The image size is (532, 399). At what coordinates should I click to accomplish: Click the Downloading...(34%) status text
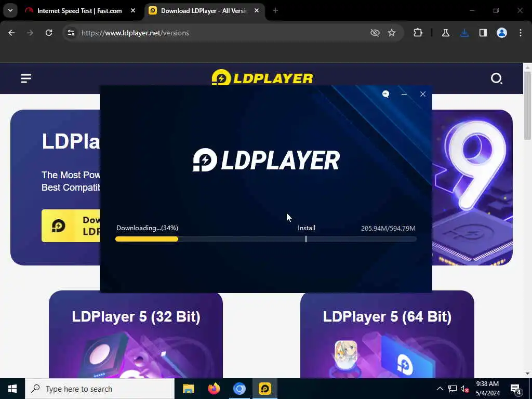tap(147, 228)
